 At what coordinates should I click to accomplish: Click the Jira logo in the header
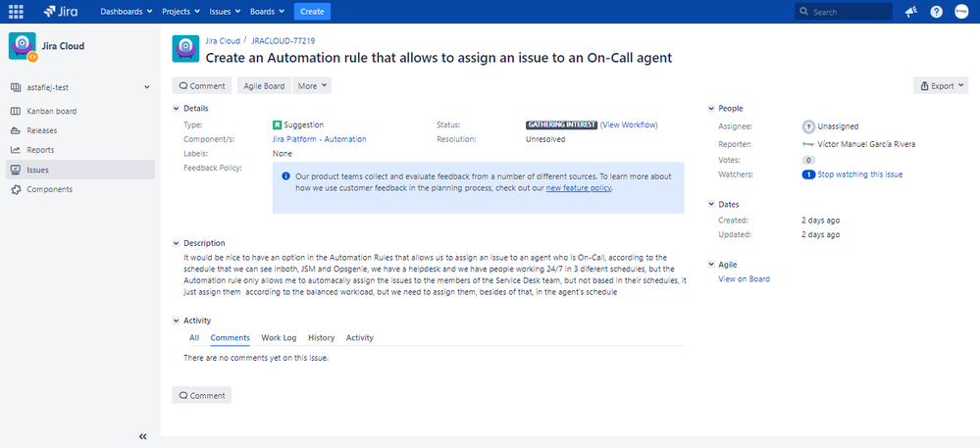pyautogui.click(x=60, y=11)
